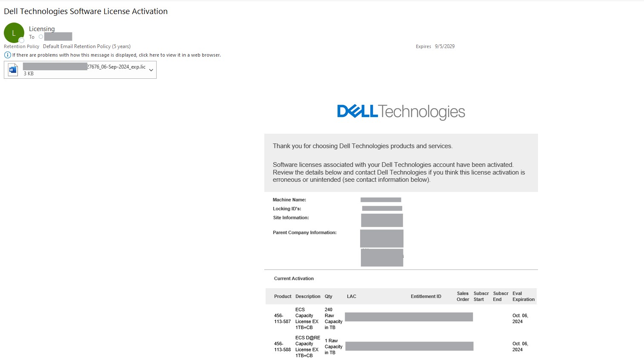644x361 pixels.
Task: Click the '240 Raw Capacity in TB' quantity
Action: point(333,318)
